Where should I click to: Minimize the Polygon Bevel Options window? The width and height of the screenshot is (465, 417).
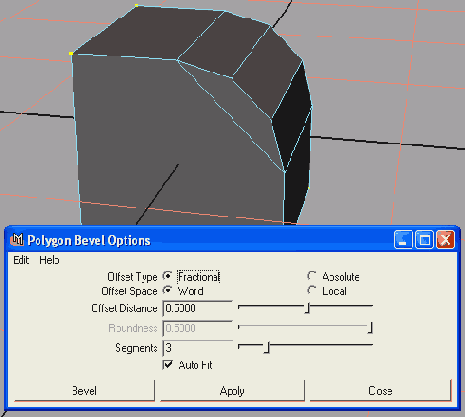403,240
